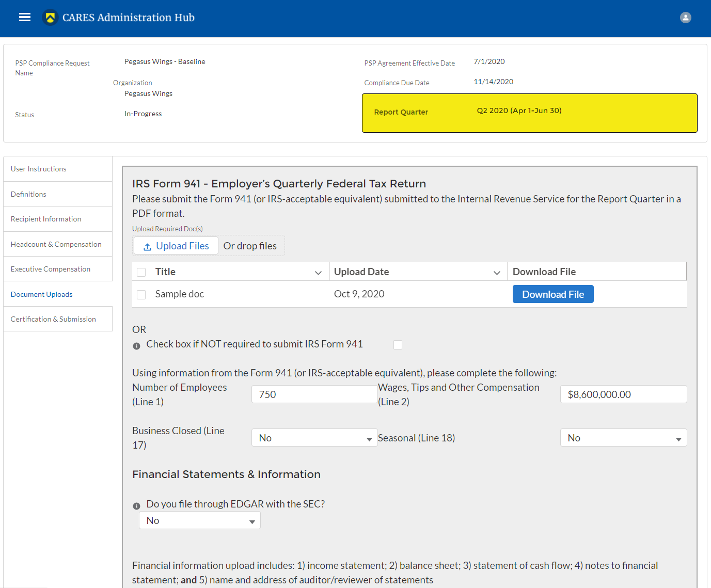Expand the Upload Date column chevron
711x588 pixels.
click(x=497, y=273)
